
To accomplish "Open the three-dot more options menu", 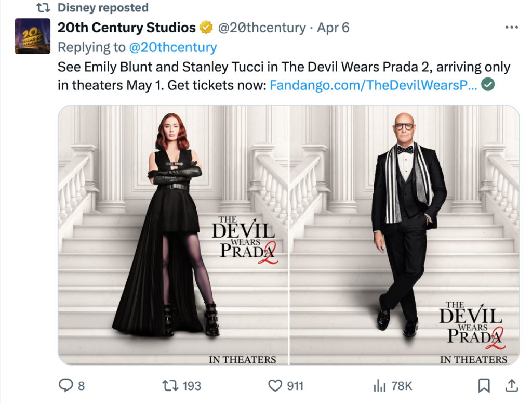I will (511, 28).
